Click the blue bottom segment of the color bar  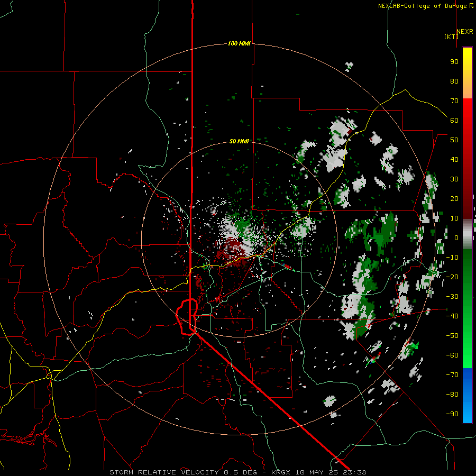tap(467, 396)
